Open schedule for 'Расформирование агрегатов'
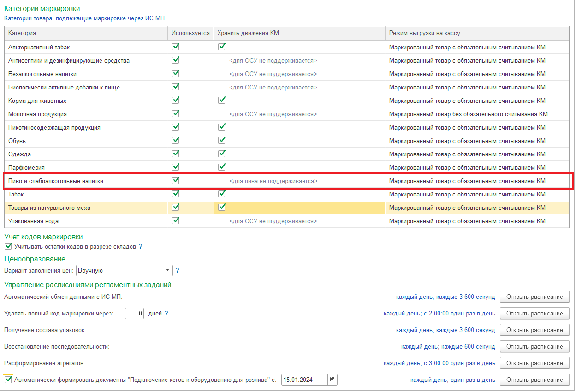This screenshot has height=392, width=576. click(534, 363)
